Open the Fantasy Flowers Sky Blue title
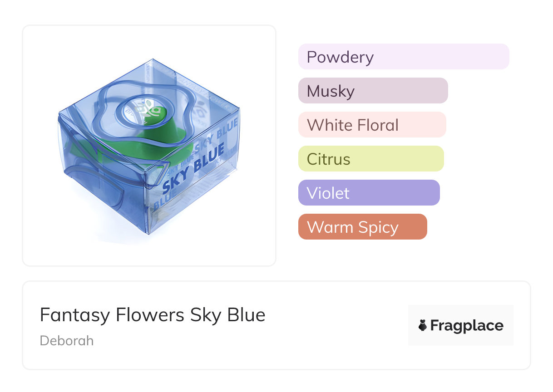 (x=153, y=315)
